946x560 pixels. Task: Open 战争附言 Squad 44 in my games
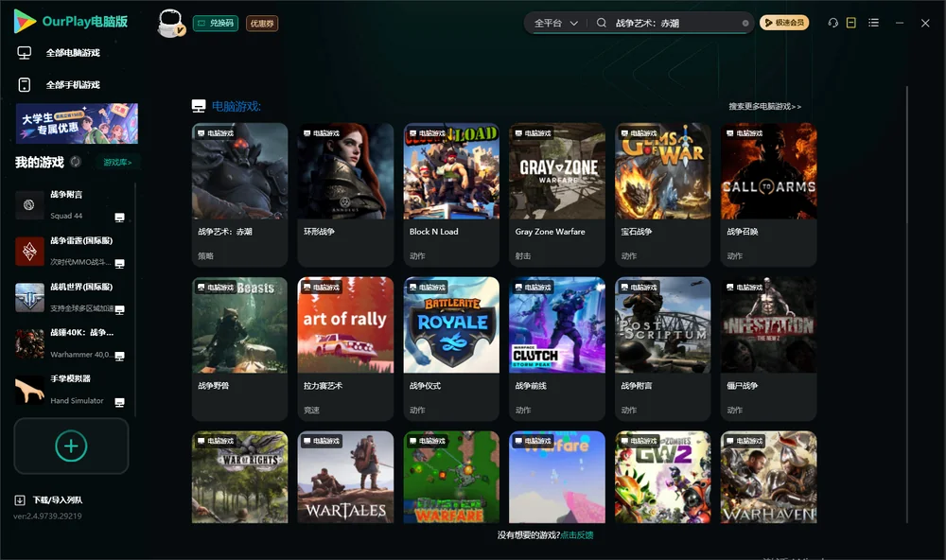coord(70,205)
